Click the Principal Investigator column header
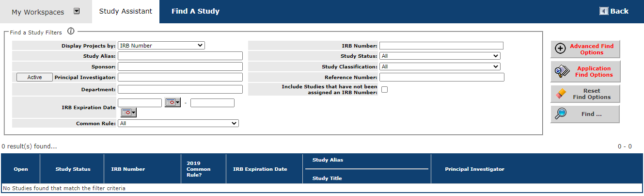The width and height of the screenshot is (644, 196). pos(474,169)
